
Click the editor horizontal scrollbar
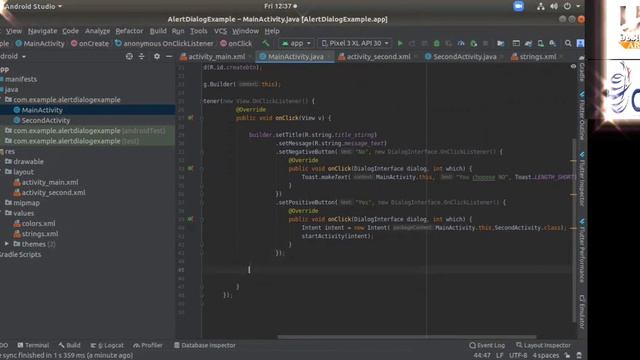(x=407, y=337)
